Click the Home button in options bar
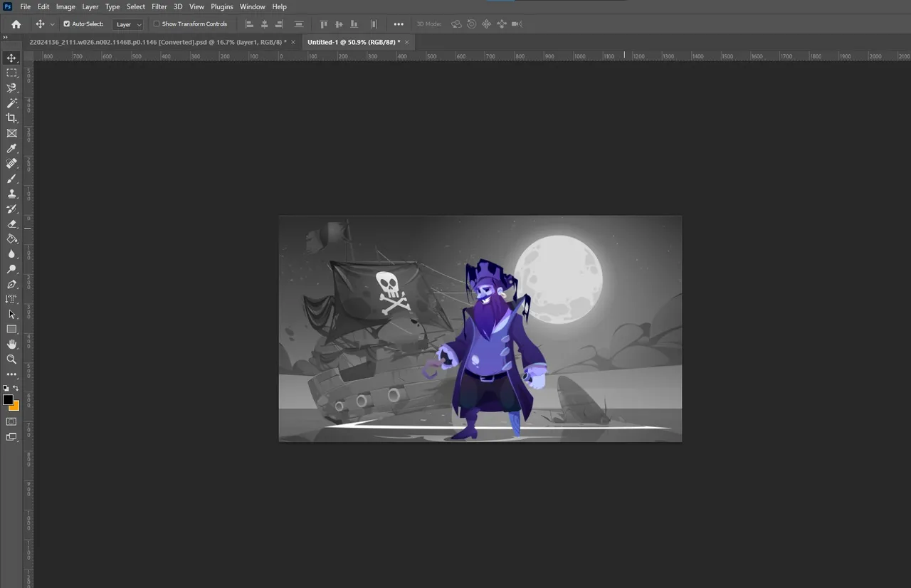Screen dimensions: 911x588 16,24
